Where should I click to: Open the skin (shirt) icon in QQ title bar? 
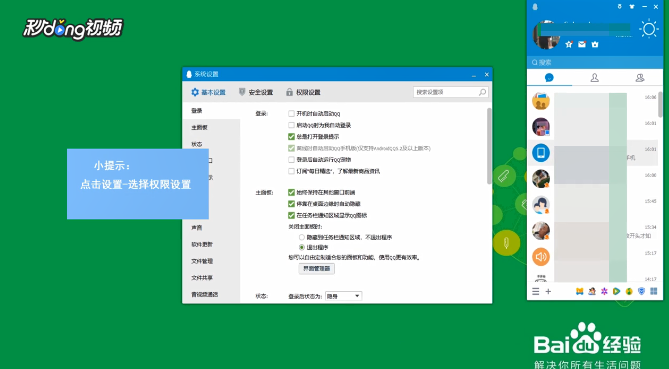pyautogui.click(x=632, y=7)
